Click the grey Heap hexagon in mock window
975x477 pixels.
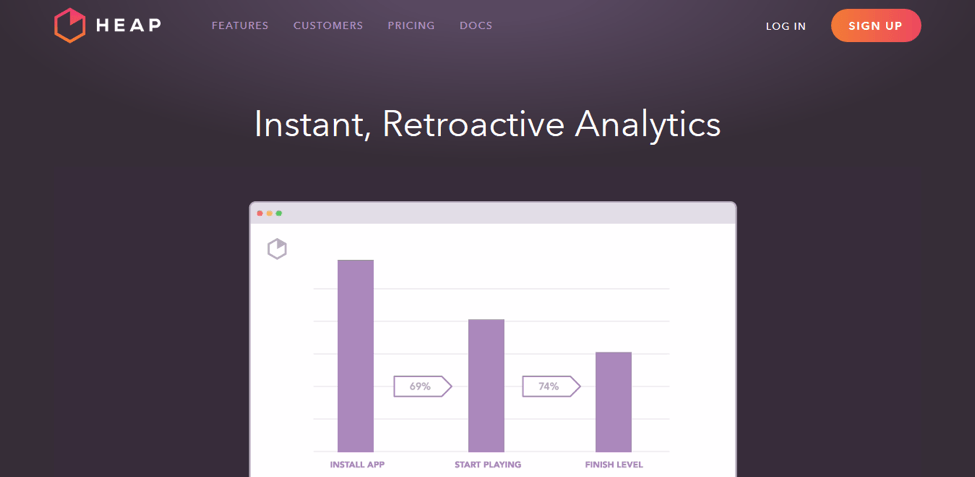(x=277, y=249)
